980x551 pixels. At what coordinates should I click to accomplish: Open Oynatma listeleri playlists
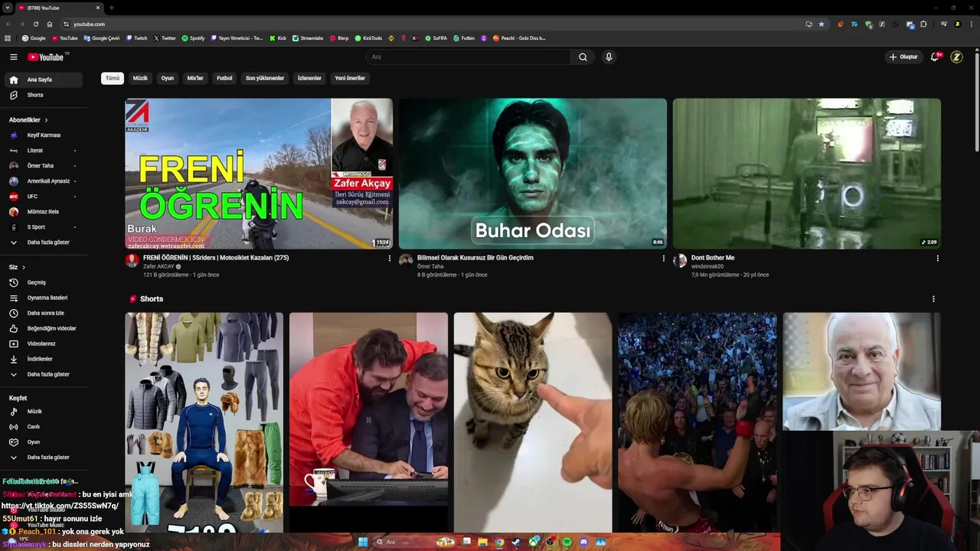43,298
